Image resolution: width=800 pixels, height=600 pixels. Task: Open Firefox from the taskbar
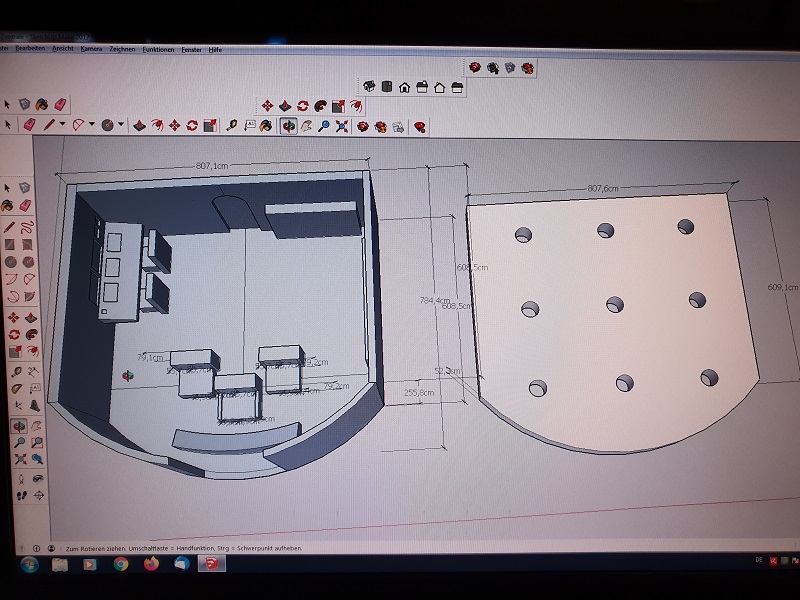(x=150, y=564)
